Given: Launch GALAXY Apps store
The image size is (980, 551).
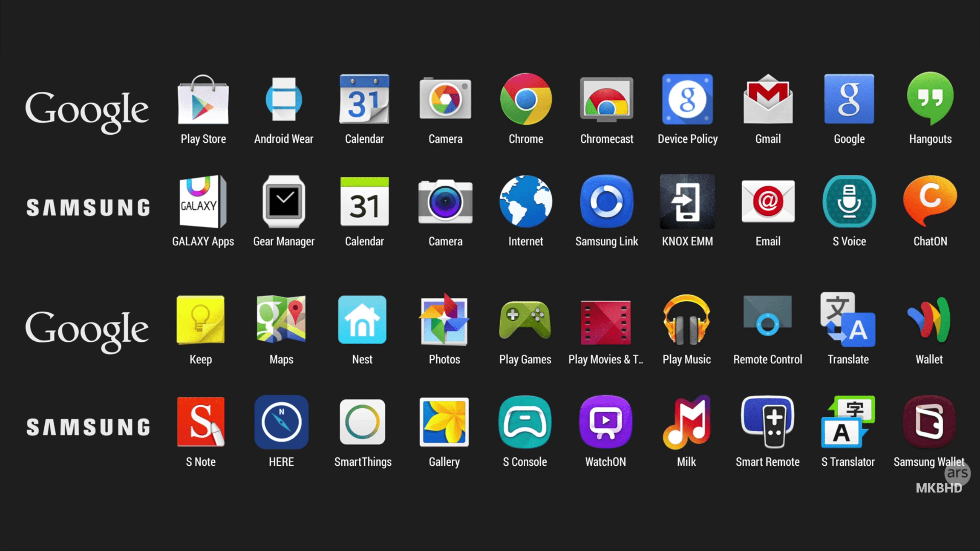Looking at the screenshot, I should [x=203, y=202].
